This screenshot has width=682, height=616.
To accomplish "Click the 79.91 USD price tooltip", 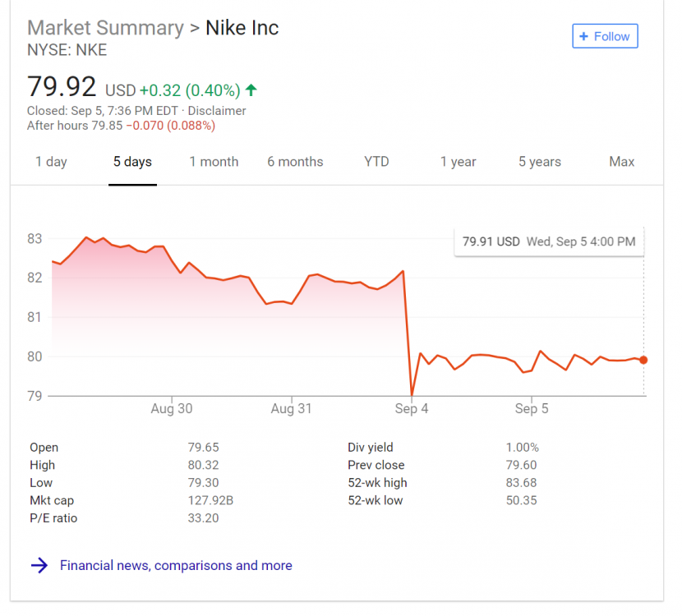I will (x=549, y=241).
